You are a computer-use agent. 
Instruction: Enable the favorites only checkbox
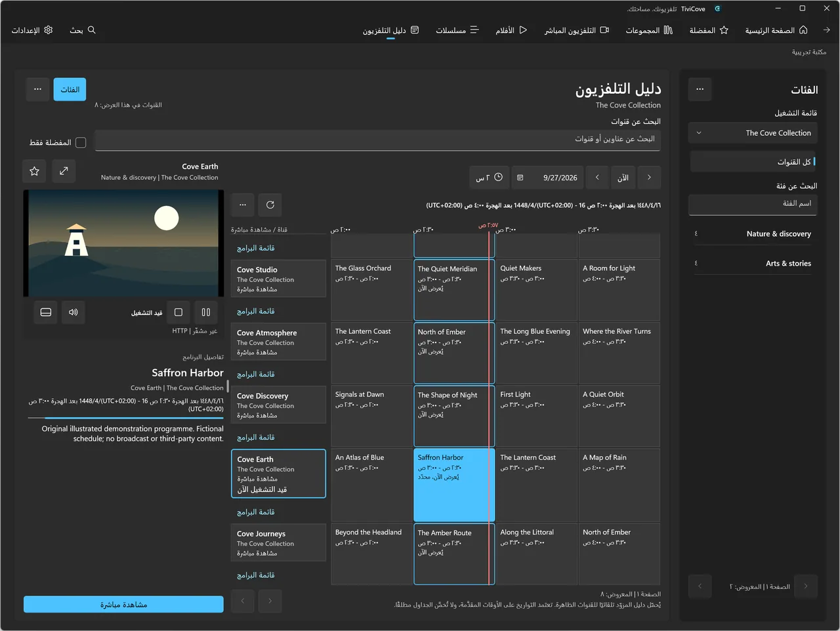(81, 142)
